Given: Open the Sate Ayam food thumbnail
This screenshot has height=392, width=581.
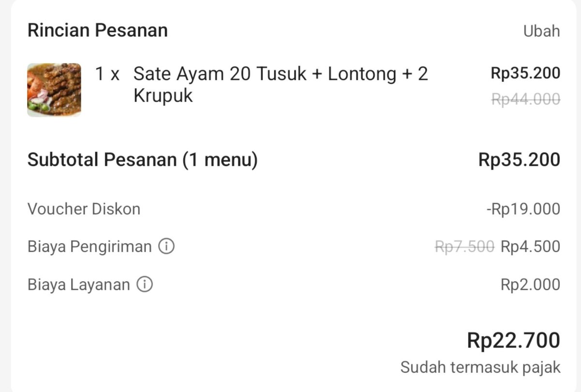Looking at the screenshot, I should 54,90.
